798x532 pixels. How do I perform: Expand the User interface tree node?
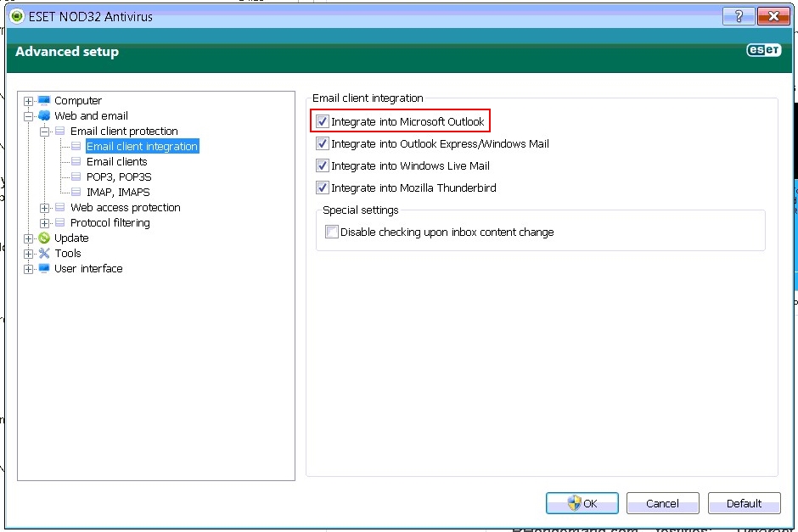point(29,269)
